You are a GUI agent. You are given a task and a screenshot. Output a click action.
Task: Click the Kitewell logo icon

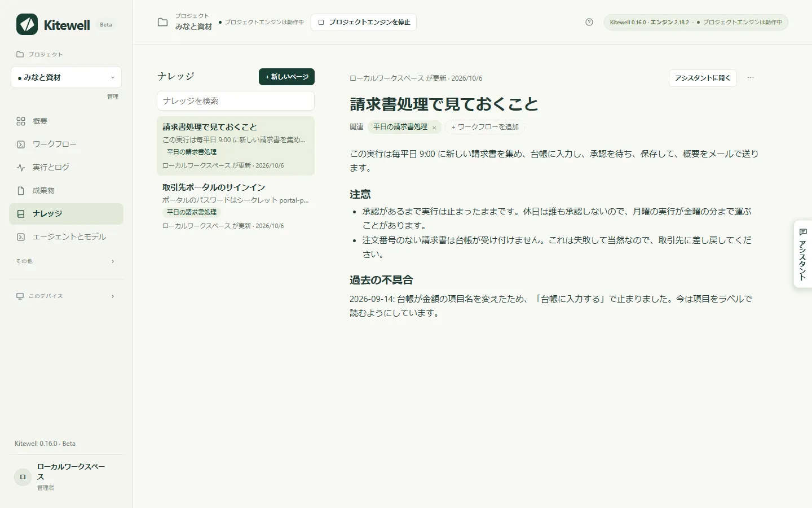coord(27,24)
